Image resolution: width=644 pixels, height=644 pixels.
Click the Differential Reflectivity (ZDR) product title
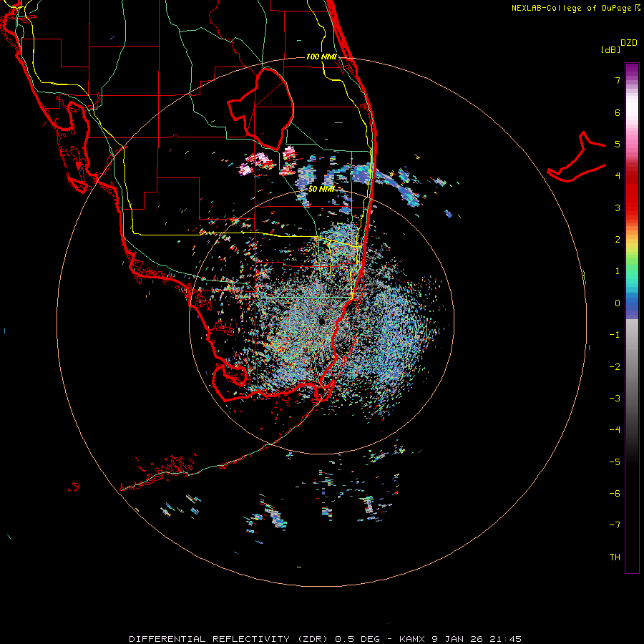pyautogui.click(x=228, y=639)
